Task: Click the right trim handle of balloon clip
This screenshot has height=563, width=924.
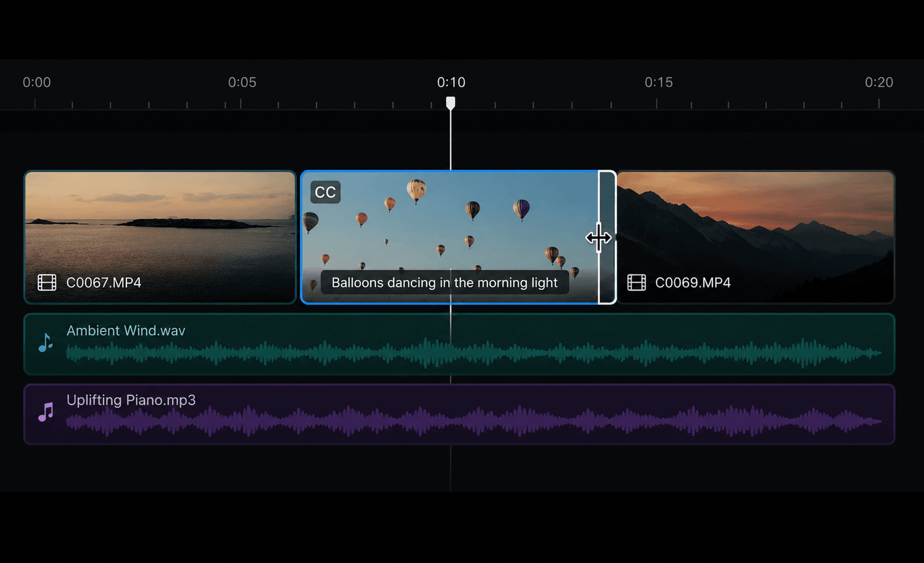Action: (x=607, y=237)
